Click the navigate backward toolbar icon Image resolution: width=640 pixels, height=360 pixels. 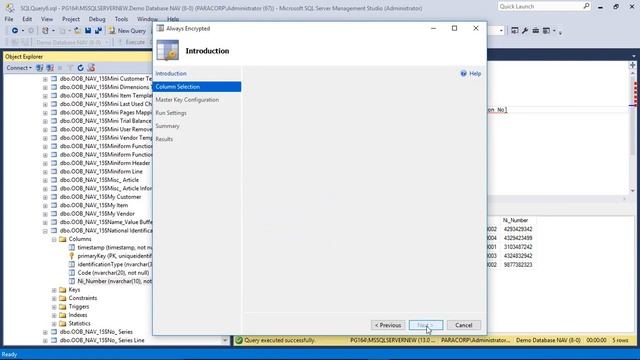[15, 31]
